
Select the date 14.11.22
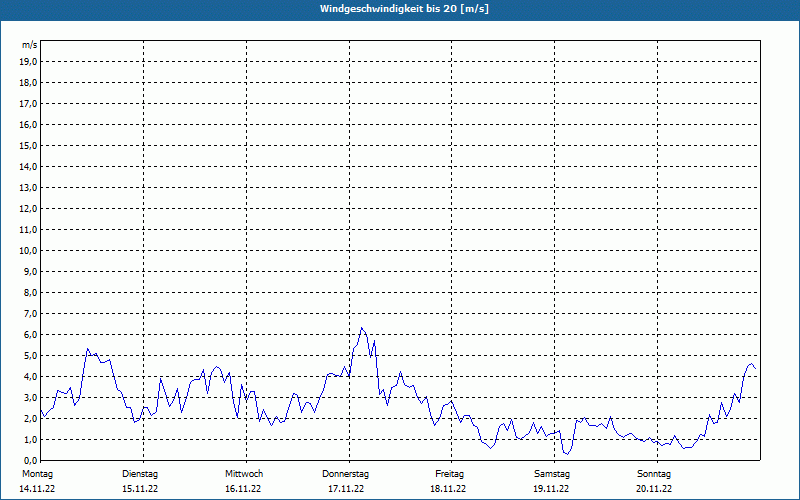[x=37, y=489]
